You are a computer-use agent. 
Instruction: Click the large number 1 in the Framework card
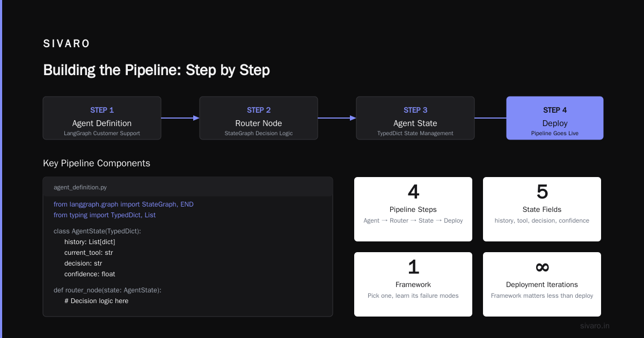(x=413, y=267)
